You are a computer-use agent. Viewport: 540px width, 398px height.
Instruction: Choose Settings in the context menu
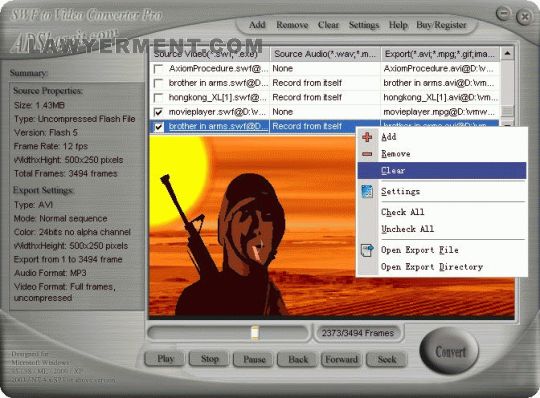(442, 191)
